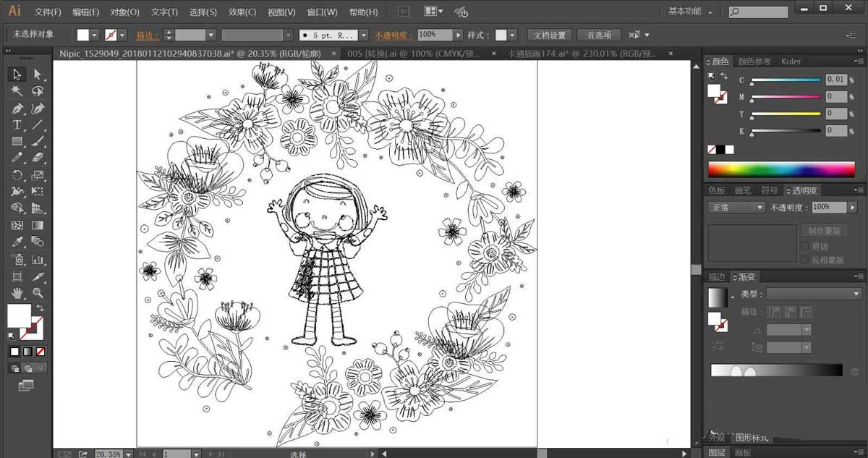This screenshot has width=868, height=458.
Task: Select the Eraser tool
Action: 38,158
